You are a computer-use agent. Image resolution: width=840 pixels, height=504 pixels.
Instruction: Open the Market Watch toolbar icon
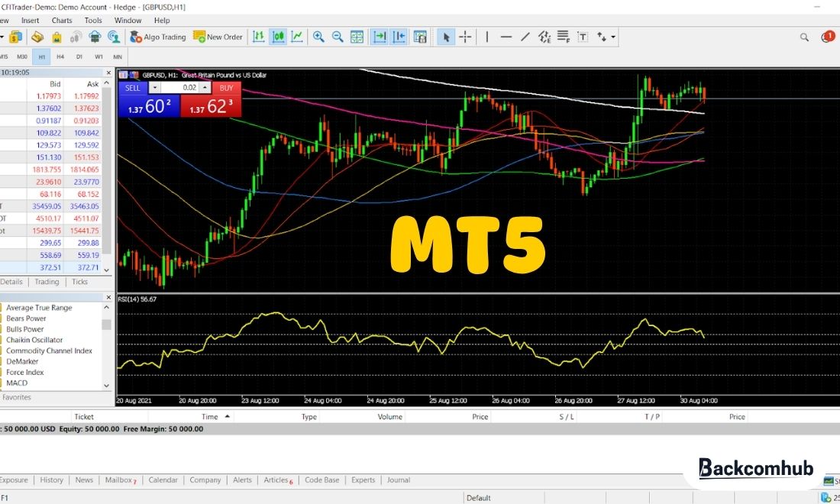point(15,37)
